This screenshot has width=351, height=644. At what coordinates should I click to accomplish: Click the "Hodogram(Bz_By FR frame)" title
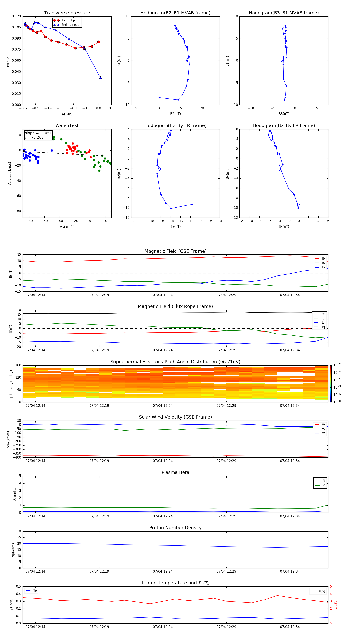click(x=175, y=125)
